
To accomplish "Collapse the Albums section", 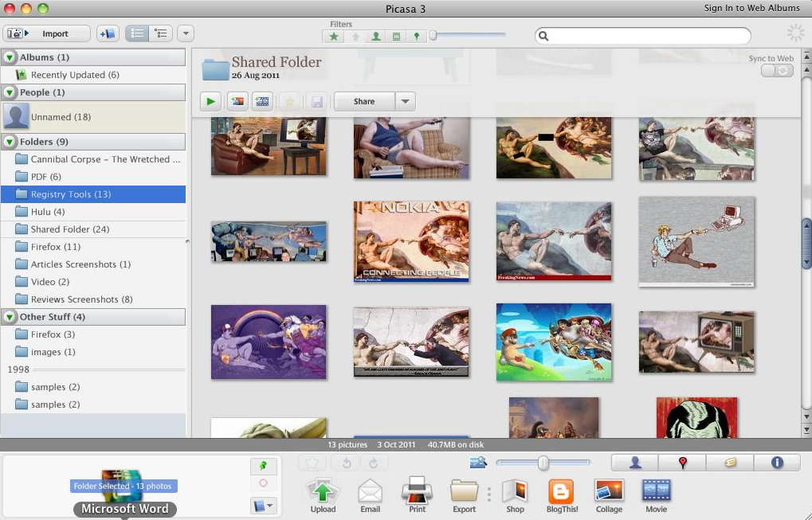I will click(x=10, y=57).
